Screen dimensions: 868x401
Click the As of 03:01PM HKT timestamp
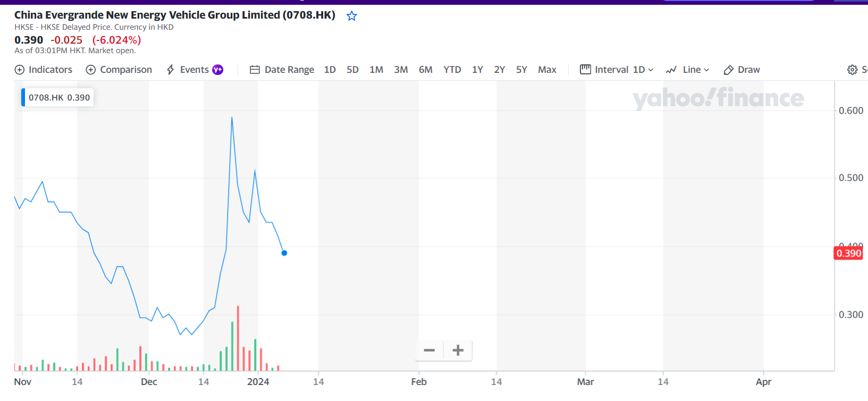tap(75, 51)
